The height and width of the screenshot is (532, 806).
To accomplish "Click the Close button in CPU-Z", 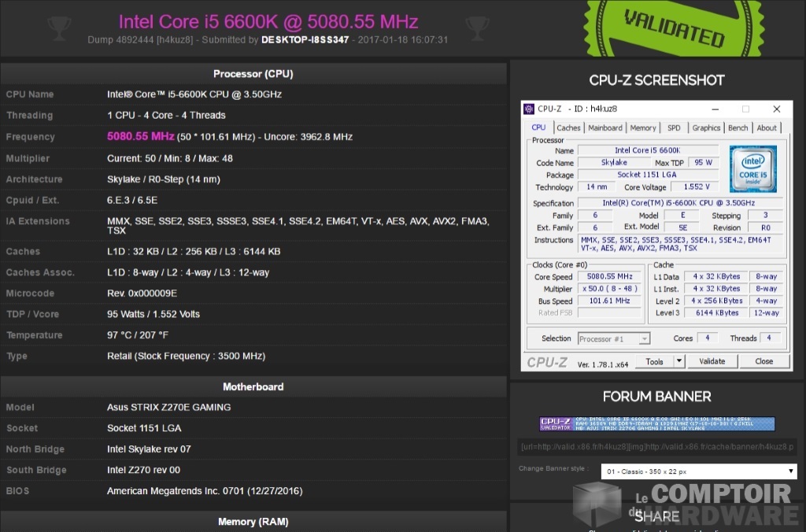I will [x=763, y=361].
